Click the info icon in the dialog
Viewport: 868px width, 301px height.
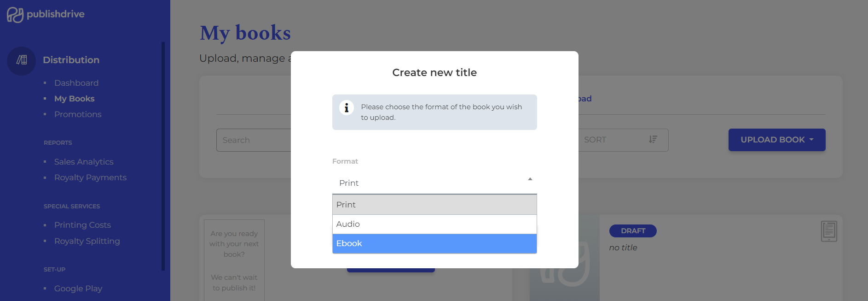[x=347, y=108]
